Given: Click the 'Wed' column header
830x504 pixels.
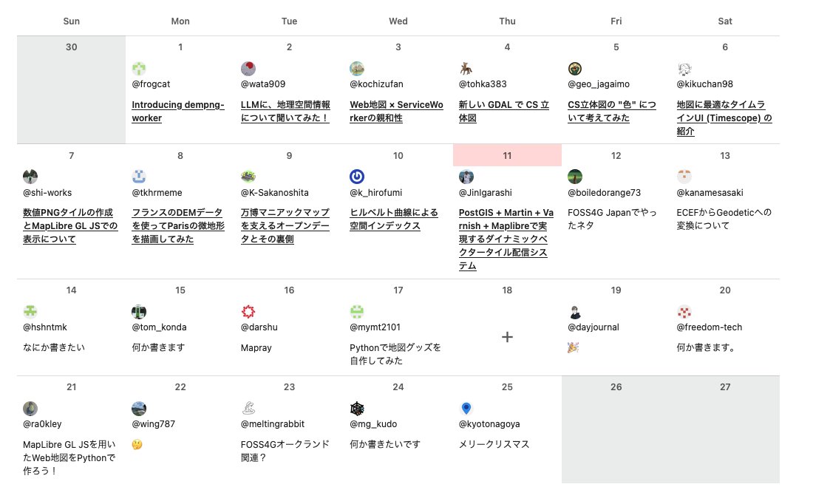Looking at the screenshot, I should pyautogui.click(x=398, y=21).
